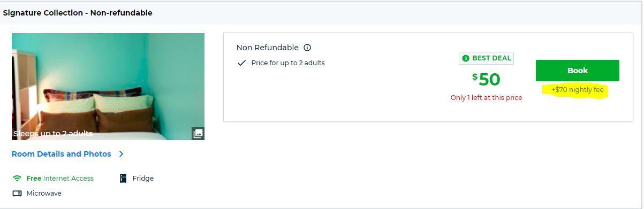The image size is (644, 209).
Task: Click the highlighted +$70 nightly fee text
Action: (x=578, y=90)
